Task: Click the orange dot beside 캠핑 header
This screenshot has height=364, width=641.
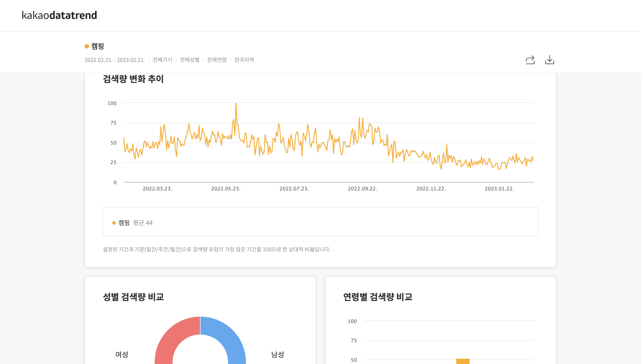Action: pyautogui.click(x=87, y=46)
